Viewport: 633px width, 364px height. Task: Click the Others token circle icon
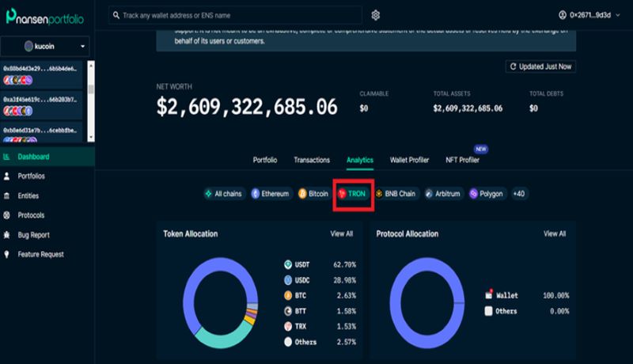click(288, 342)
